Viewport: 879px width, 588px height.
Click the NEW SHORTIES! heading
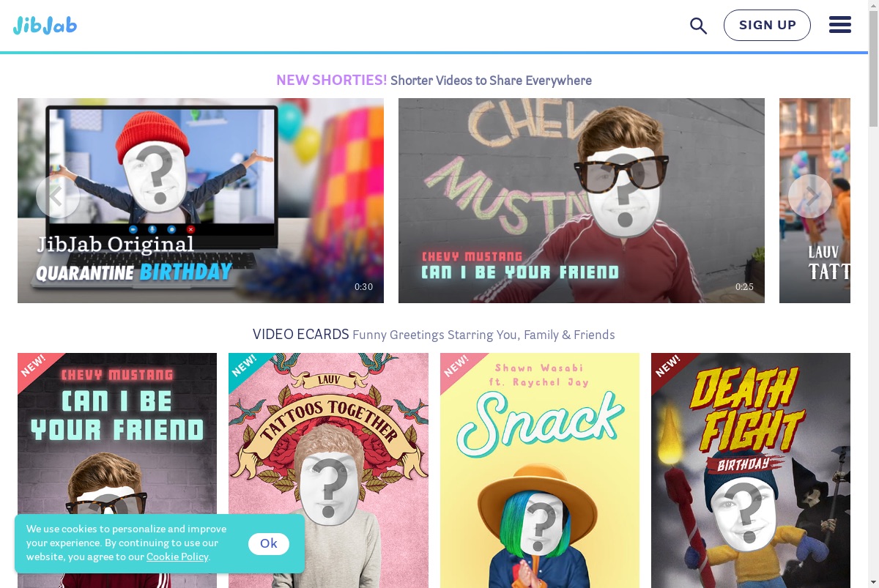click(x=331, y=80)
